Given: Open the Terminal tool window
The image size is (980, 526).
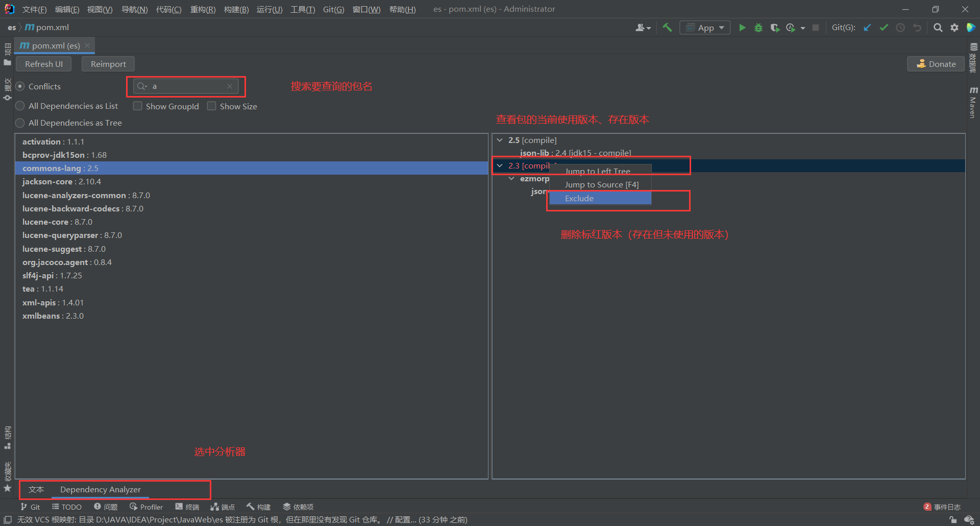Looking at the screenshot, I should (187, 507).
